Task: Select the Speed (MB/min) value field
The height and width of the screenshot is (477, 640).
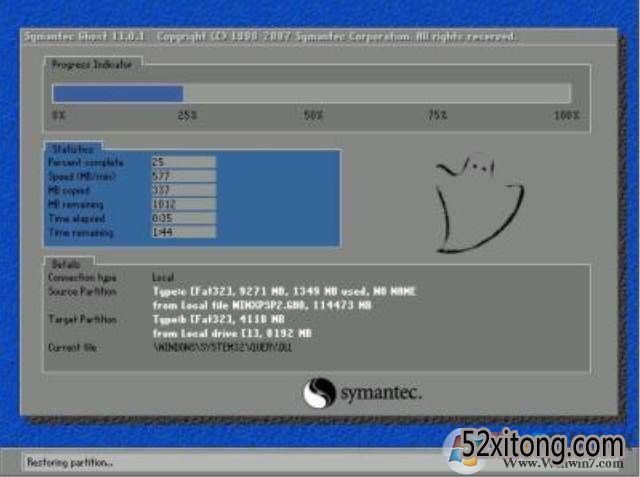Action: click(x=183, y=176)
